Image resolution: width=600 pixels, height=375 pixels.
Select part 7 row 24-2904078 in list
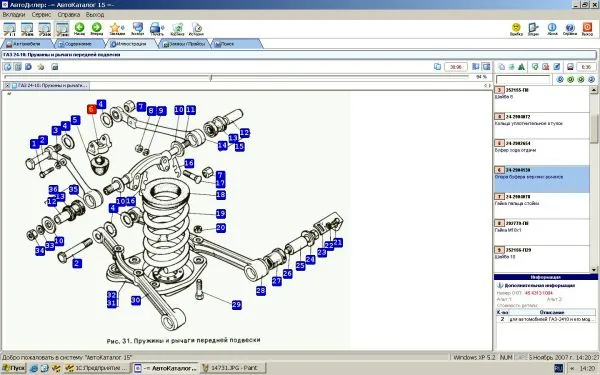pyautogui.click(x=541, y=205)
